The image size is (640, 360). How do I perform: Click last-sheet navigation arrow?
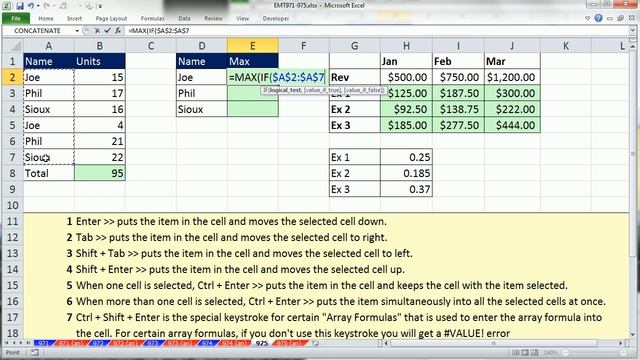[28, 343]
